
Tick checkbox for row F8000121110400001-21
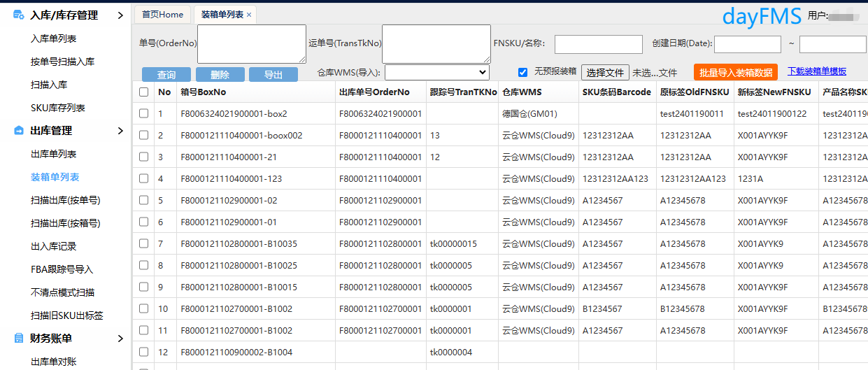[143, 157]
